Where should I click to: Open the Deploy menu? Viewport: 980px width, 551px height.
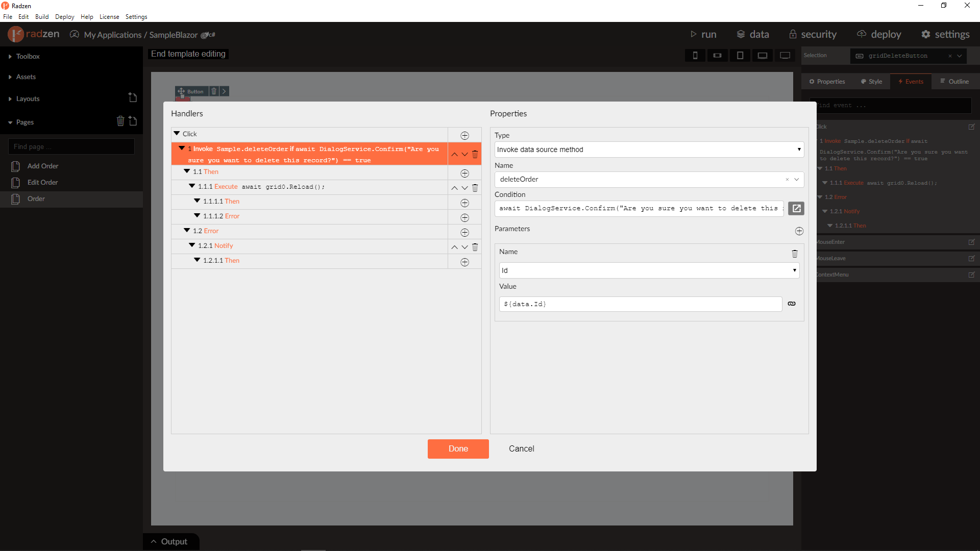click(x=64, y=16)
